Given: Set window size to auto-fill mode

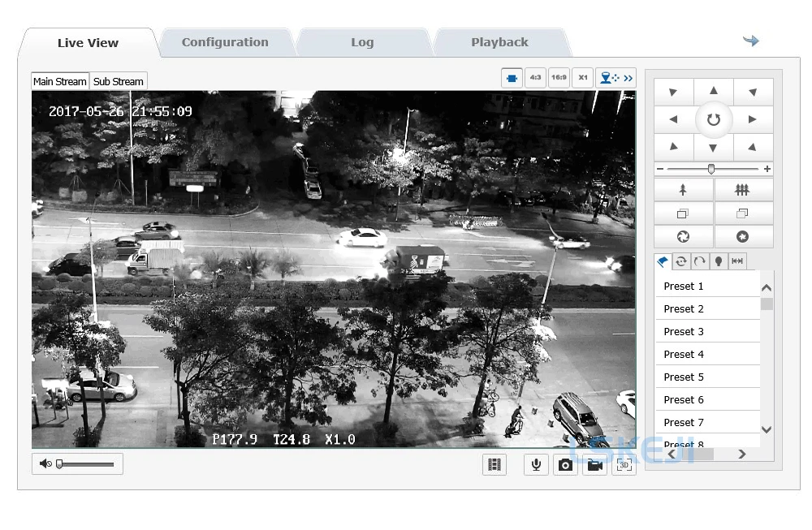Looking at the screenshot, I should point(512,78).
